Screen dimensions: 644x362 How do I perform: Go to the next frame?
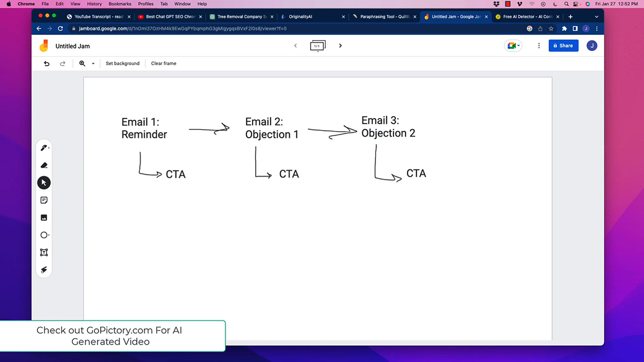point(340,46)
